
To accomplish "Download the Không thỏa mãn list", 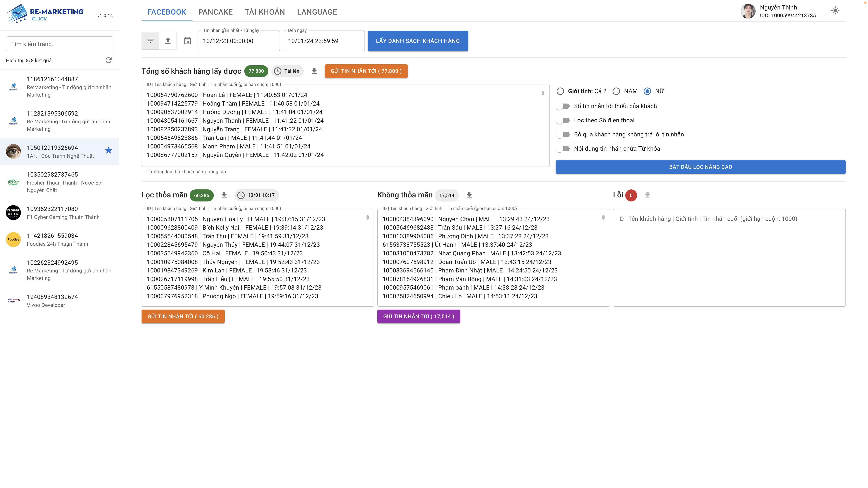I will pyautogui.click(x=469, y=195).
